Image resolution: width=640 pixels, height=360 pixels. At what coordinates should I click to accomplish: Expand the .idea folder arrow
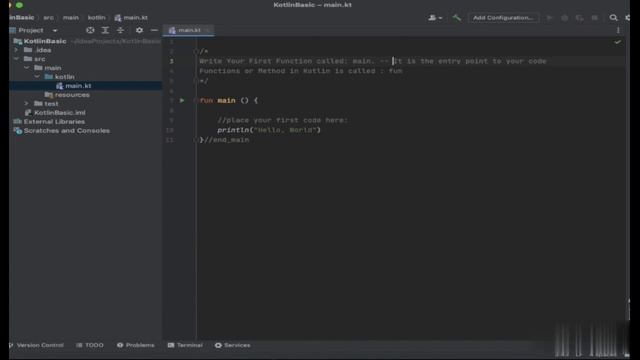(16, 50)
